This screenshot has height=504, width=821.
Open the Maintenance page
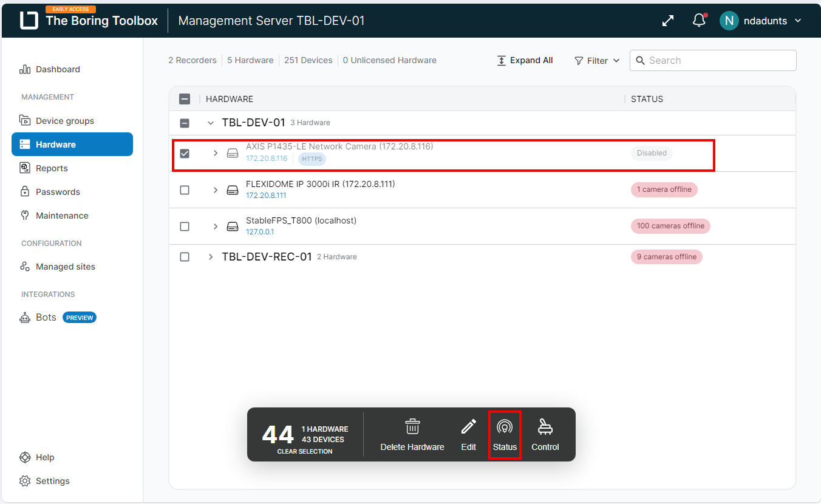point(62,216)
